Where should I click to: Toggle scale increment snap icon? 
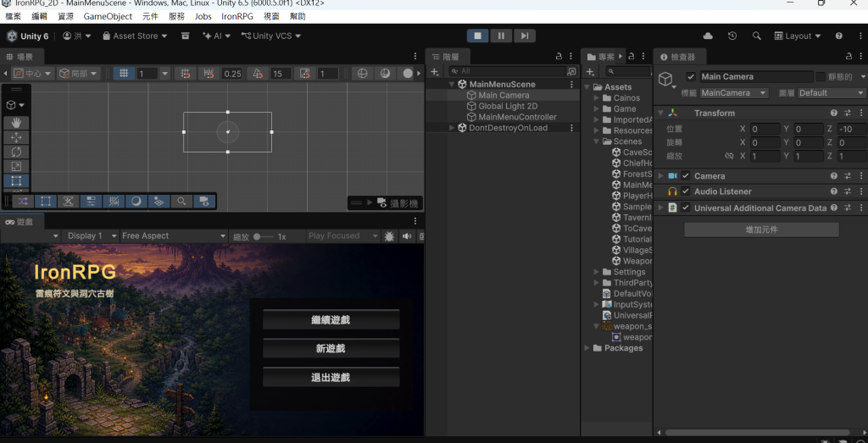305,73
